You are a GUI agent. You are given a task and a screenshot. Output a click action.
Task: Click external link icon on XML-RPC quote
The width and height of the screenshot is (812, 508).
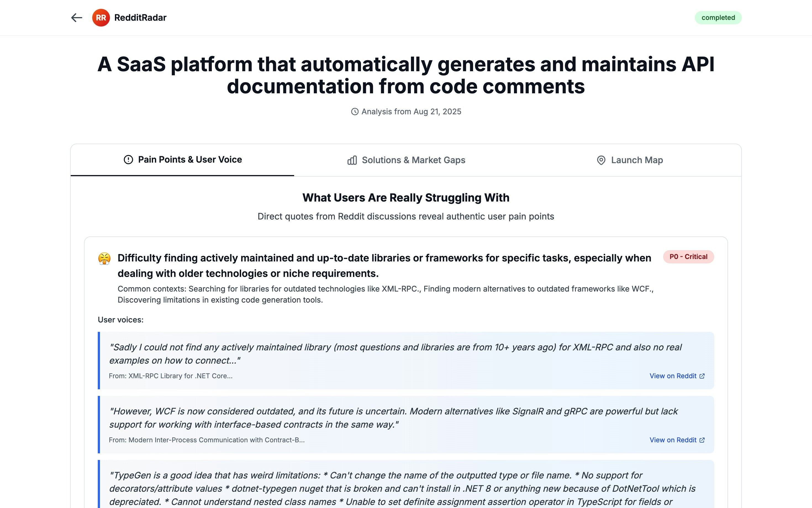pyautogui.click(x=702, y=376)
